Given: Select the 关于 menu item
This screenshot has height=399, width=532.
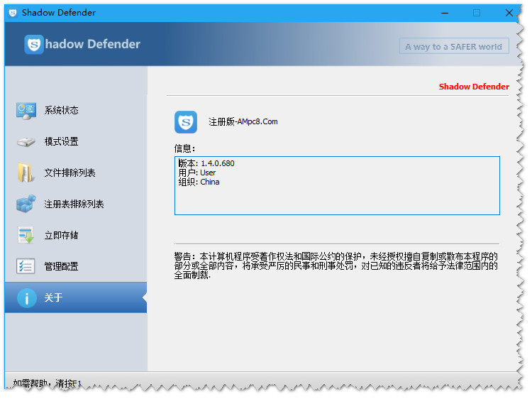Looking at the screenshot, I should tap(76, 297).
